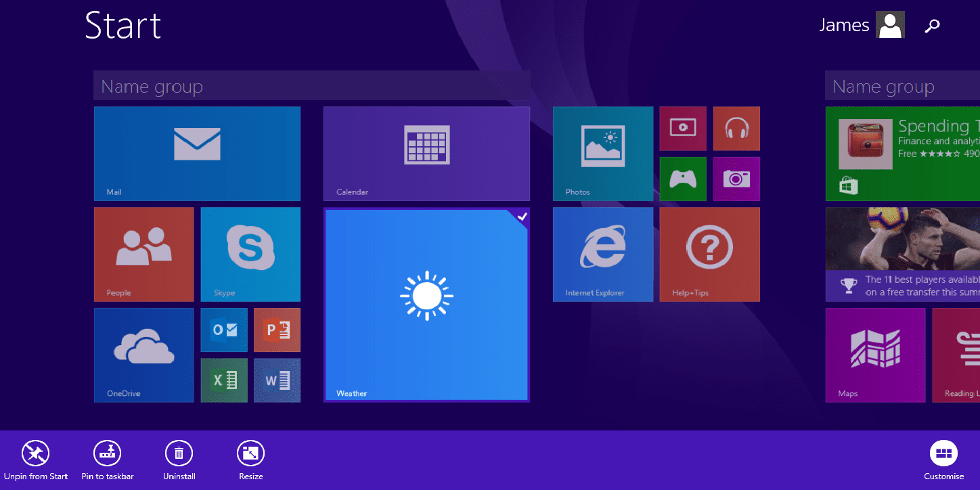Deselect the Weather tile checkmark
980x490 pixels.
click(x=522, y=217)
